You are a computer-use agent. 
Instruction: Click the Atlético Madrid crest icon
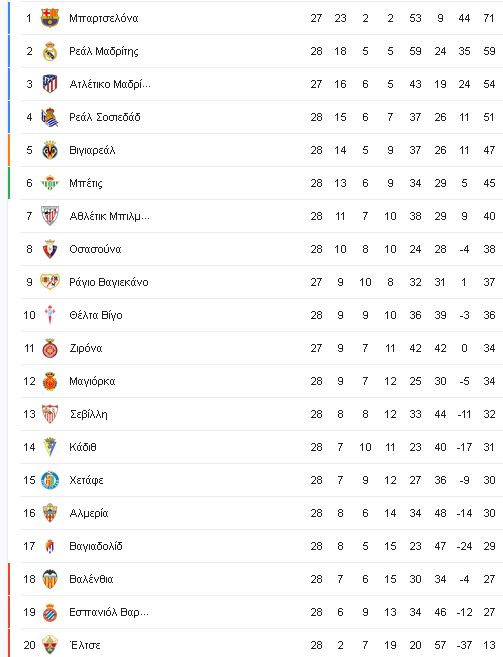pos(50,84)
